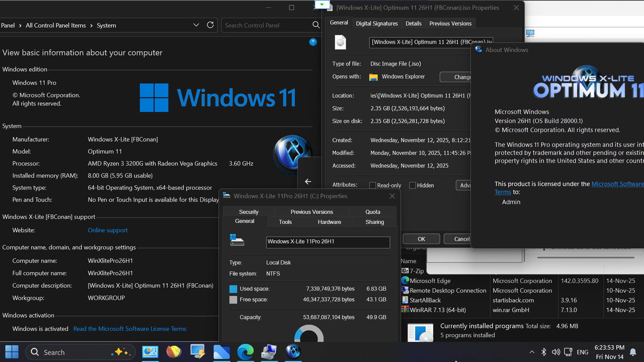Open the Windows X-Lite orb icon on taskbar
The image size is (644, 362).
click(293, 352)
